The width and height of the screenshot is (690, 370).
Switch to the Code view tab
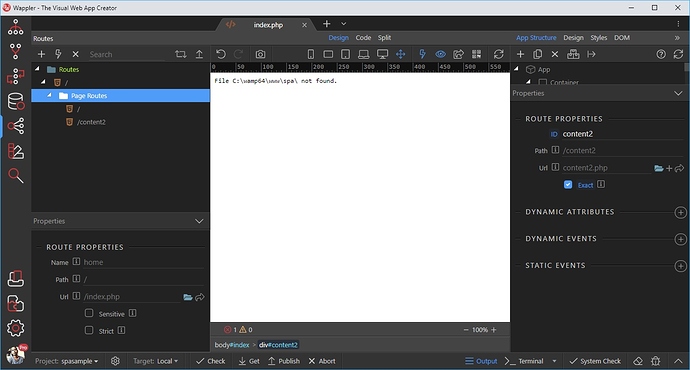(x=363, y=38)
